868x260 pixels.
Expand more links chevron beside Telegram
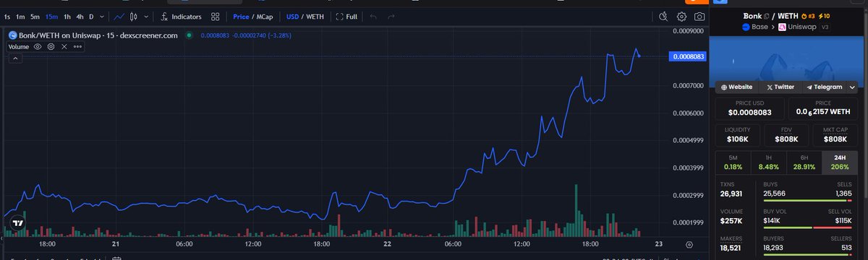coord(853,87)
